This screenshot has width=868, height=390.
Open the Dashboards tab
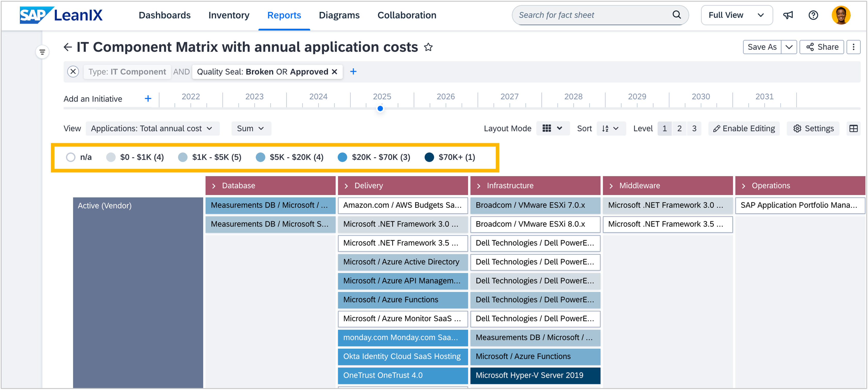pyautogui.click(x=164, y=15)
